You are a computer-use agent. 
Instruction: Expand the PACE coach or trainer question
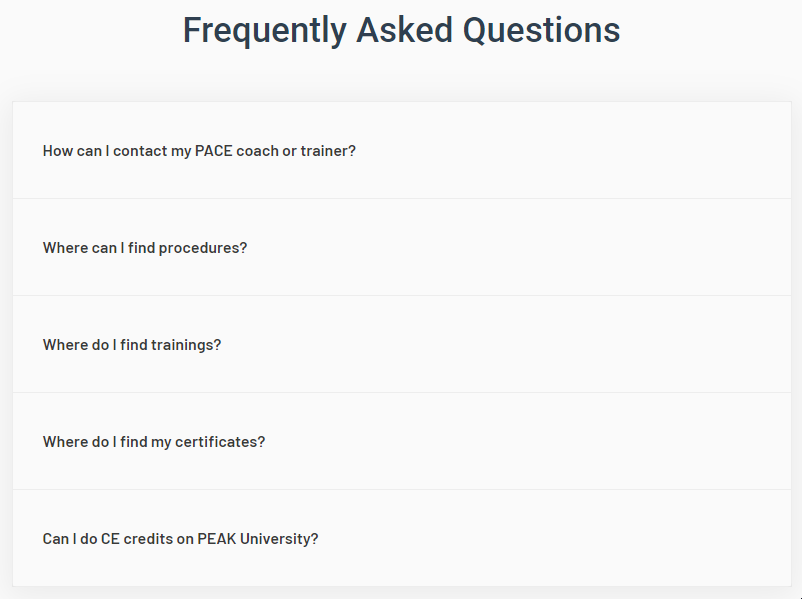[x=199, y=151]
